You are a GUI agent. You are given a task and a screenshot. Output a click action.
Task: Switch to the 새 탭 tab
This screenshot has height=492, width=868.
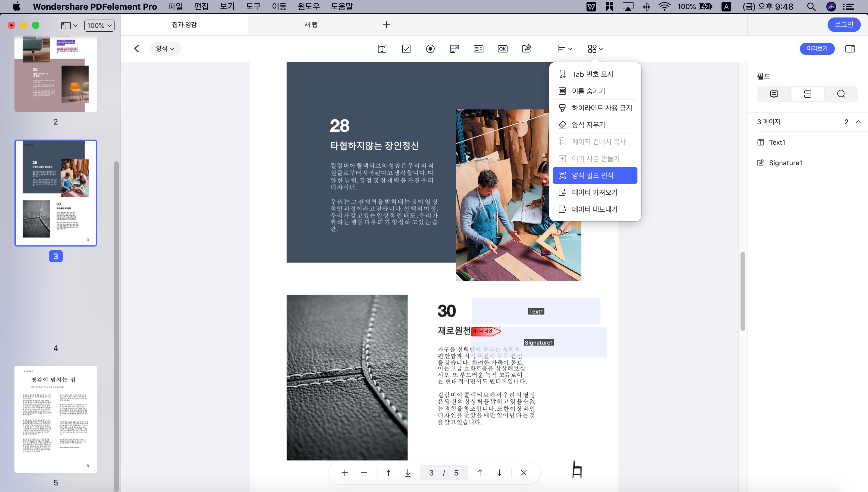311,25
